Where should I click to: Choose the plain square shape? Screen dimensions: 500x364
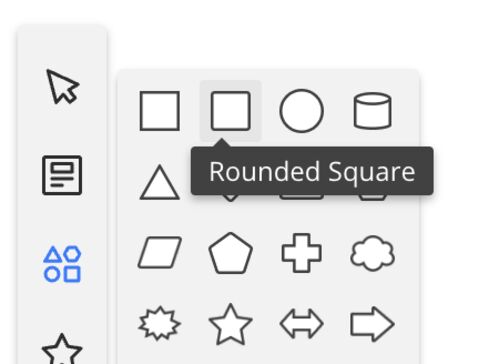[160, 111]
